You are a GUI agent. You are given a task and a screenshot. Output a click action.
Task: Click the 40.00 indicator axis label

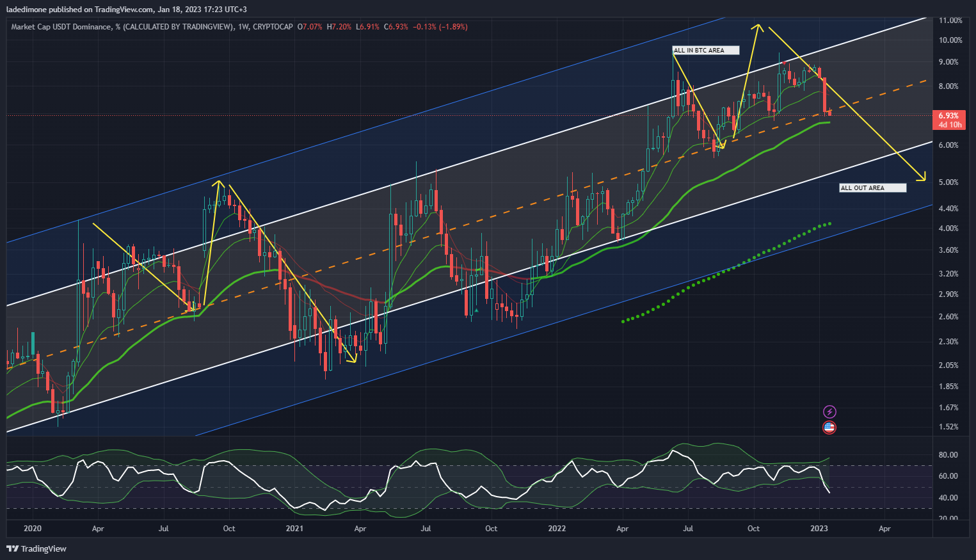[x=948, y=498]
